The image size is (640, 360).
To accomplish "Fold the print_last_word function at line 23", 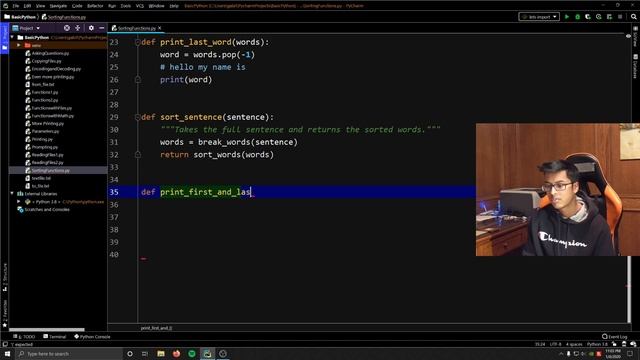I will tap(138, 42).
